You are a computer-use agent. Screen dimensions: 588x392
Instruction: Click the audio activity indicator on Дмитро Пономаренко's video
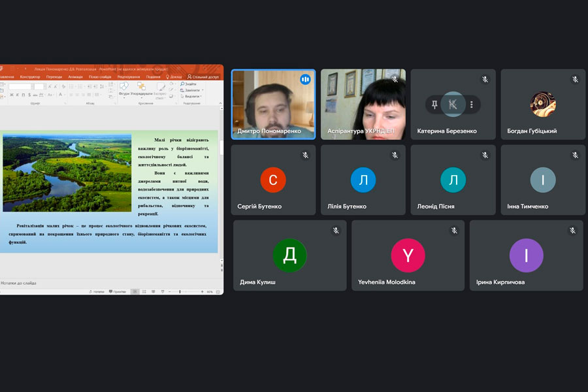[x=305, y=80]
